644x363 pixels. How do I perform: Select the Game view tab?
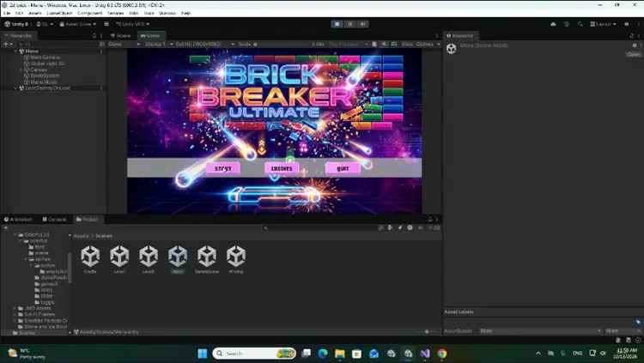coord(150,36)
